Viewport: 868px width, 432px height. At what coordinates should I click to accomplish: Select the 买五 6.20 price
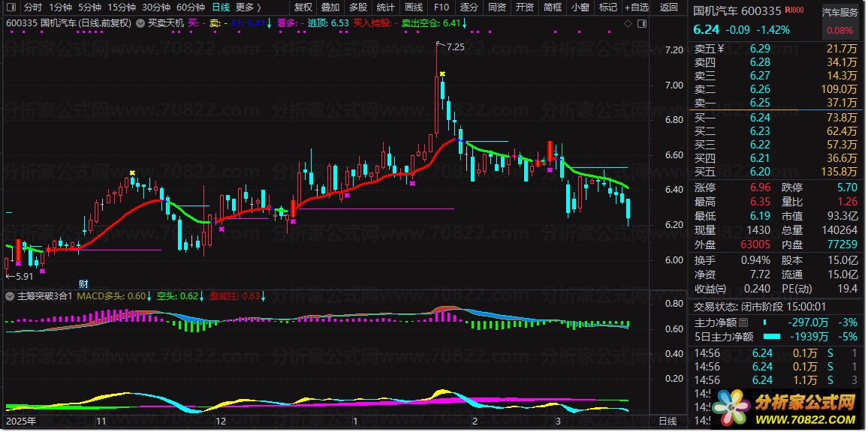coord(760,172)
